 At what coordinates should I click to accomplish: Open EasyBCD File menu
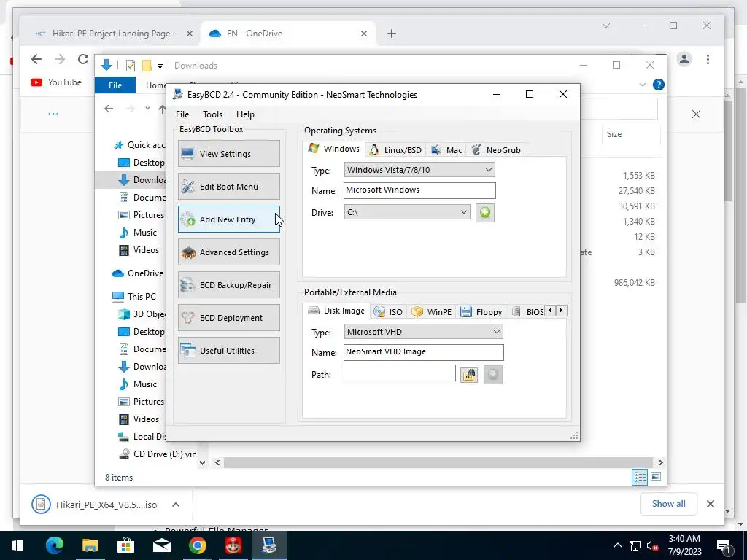click(182, 114)
